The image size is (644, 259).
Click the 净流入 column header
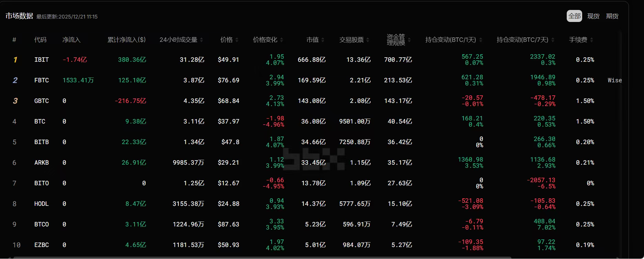pos(71,40)
